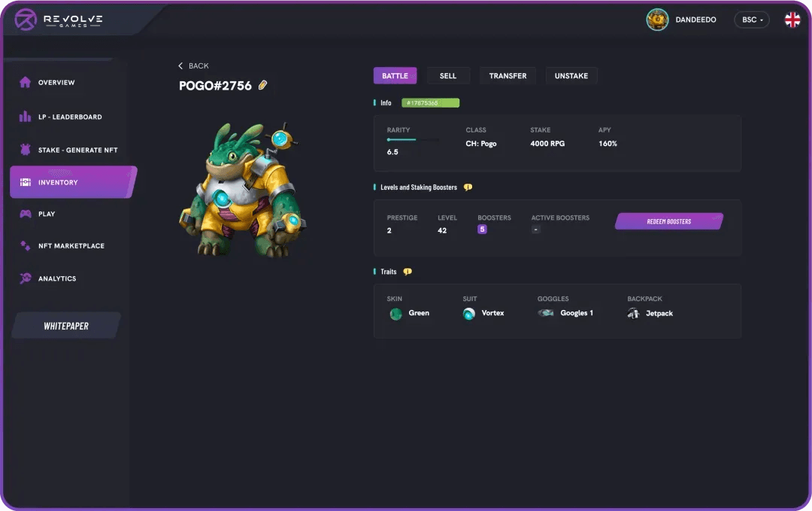The height and width of the screenshot is (511, 812).
Task: Select the Battle tab
Action: tap(395, 75)
